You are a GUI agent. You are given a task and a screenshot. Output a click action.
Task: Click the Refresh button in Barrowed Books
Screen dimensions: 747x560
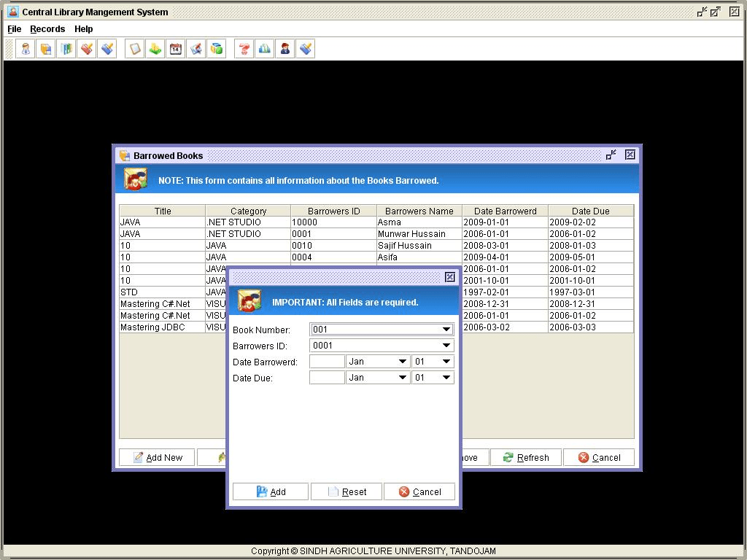pyautogui.click(x=525, y=458)
